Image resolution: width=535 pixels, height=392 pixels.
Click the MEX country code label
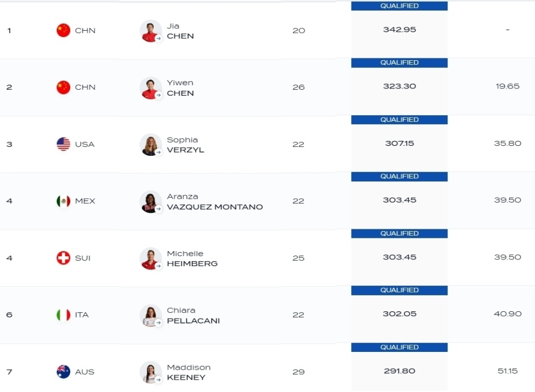pyautogui.click(x=85, y=201)
